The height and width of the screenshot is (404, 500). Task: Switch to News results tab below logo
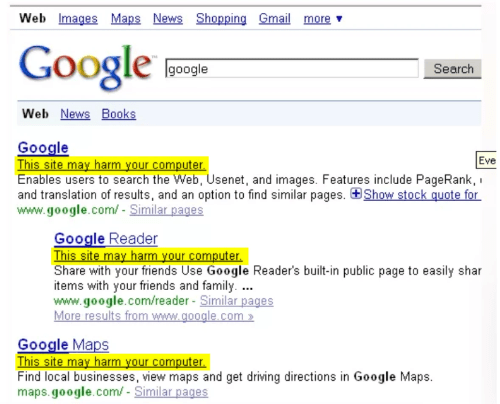pyautogui.click(x=75, y=114)
